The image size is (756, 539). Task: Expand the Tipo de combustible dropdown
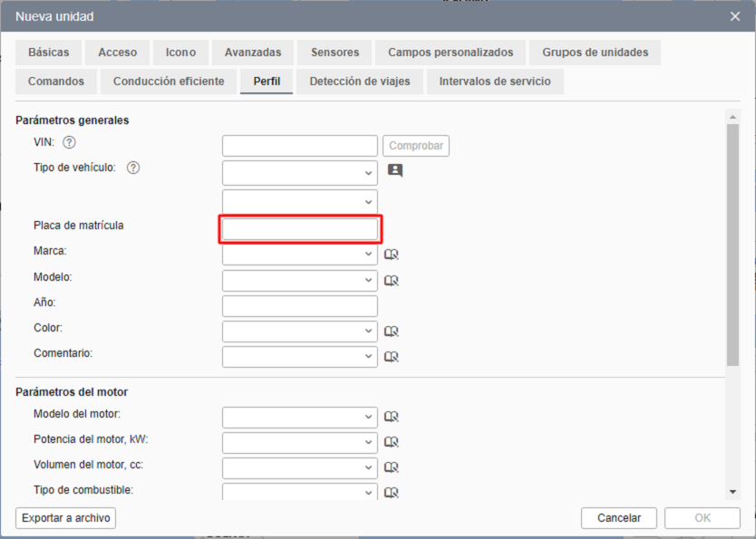300,492
